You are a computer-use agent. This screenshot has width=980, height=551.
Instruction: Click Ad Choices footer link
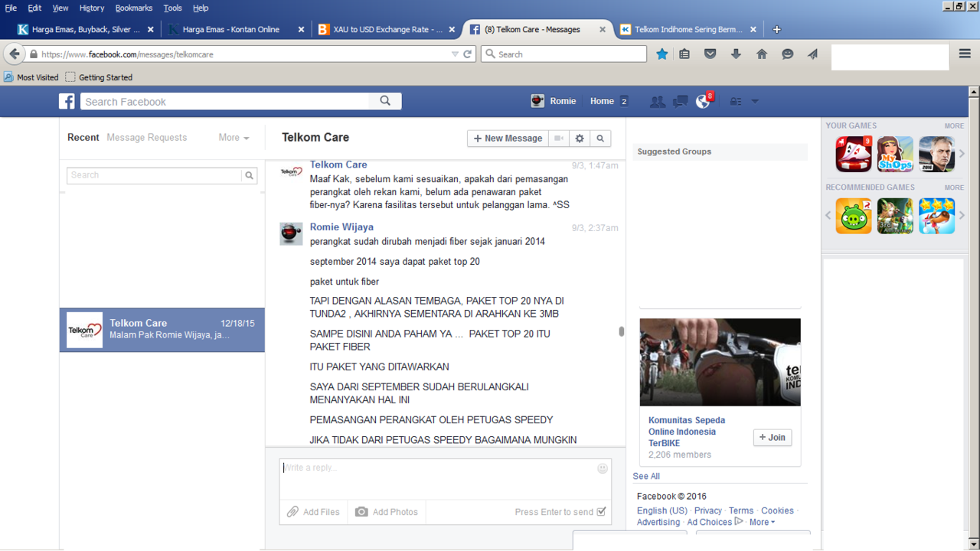tap(710, 522)
